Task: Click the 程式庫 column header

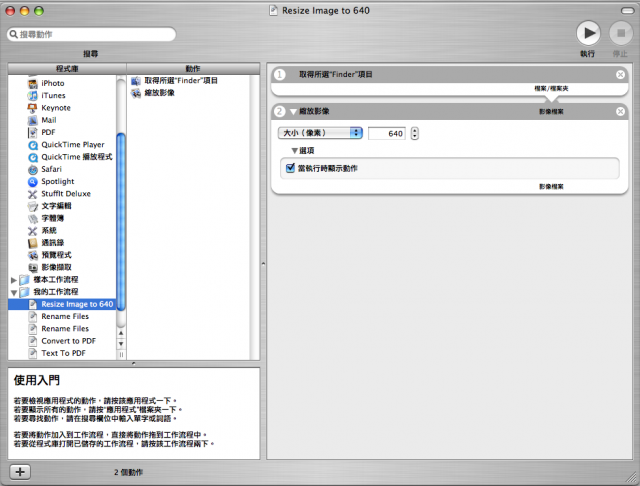Action: 67,69
